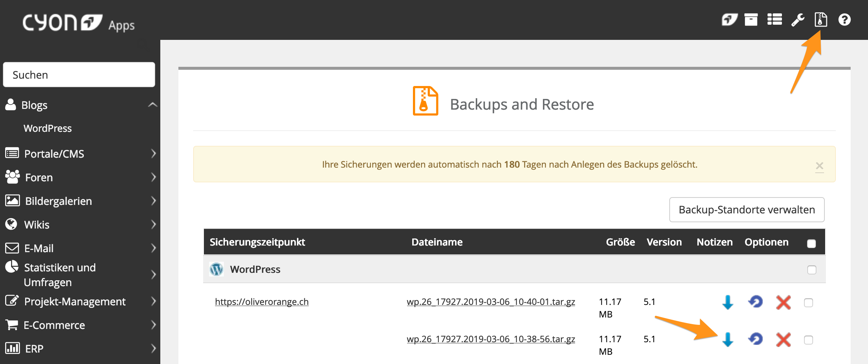Focus the Suchen search field
This screenshot has width=868, height=364.
(79, 75)
